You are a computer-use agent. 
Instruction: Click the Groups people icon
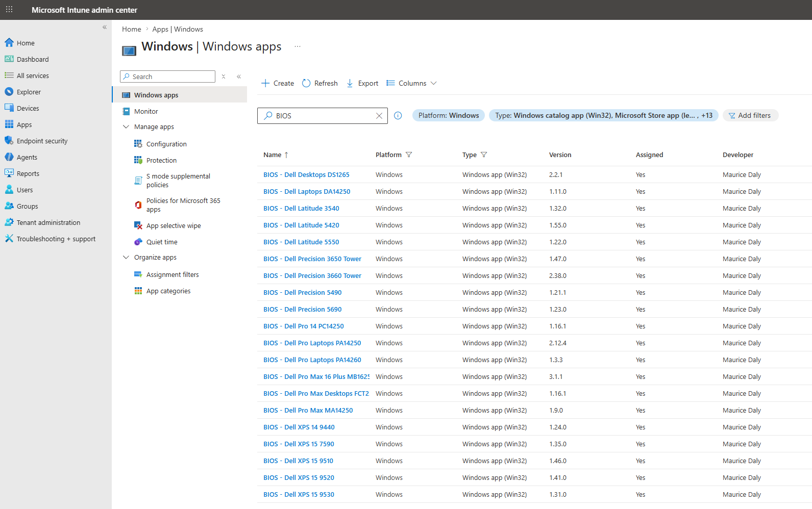pyautogui.click(x=9, y=206)
